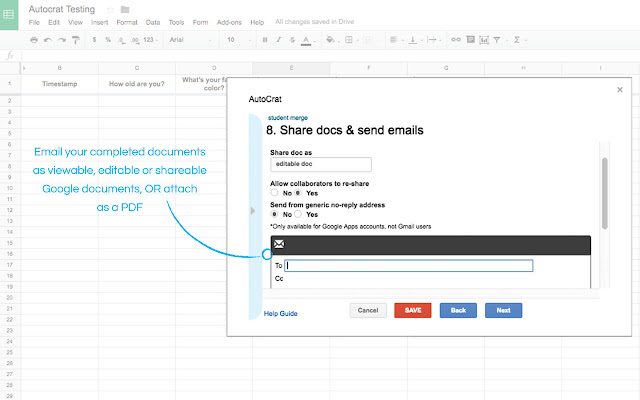Insert a comment
640x400 pixels.
tap(470, 40)
